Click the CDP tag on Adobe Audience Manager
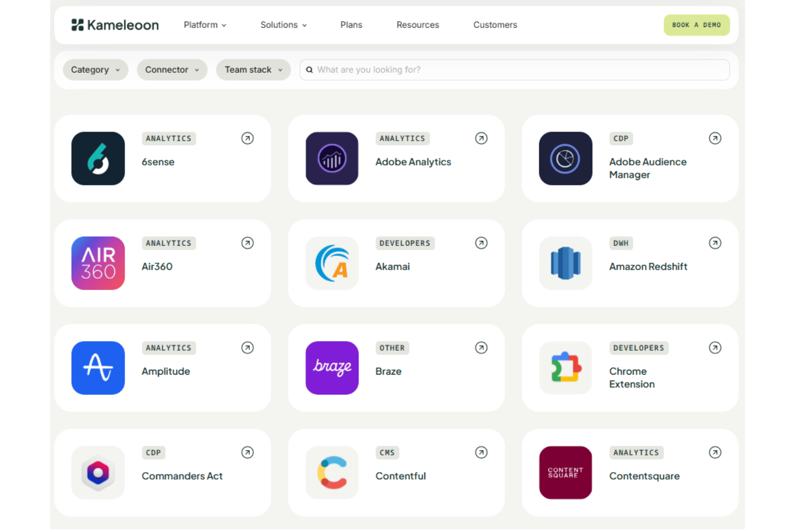Viewport: 798px width, 532px height. [621, 139]
